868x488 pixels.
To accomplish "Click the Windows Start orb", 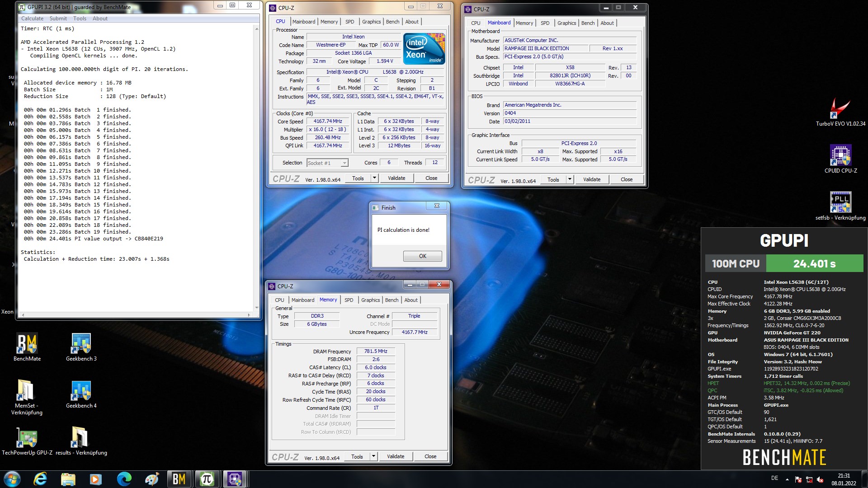I will tap(12, 479).
